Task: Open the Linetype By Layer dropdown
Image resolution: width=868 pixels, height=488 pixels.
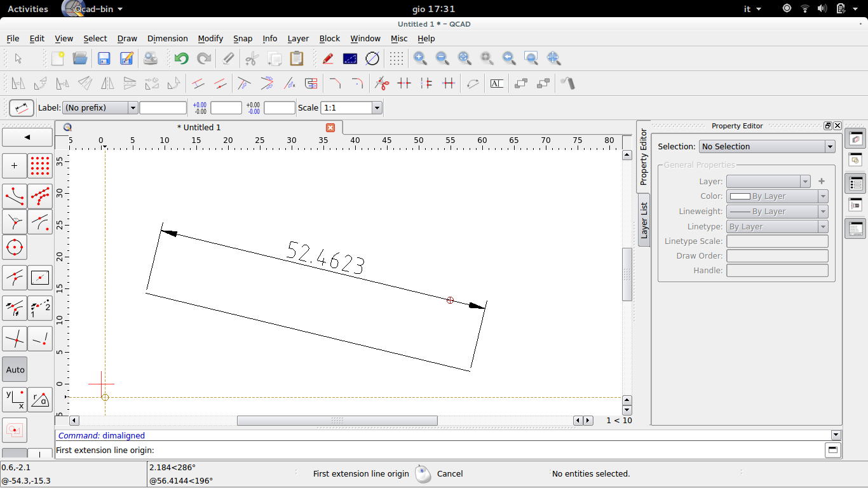Action: pyautogui.click(x=777, y=227)
